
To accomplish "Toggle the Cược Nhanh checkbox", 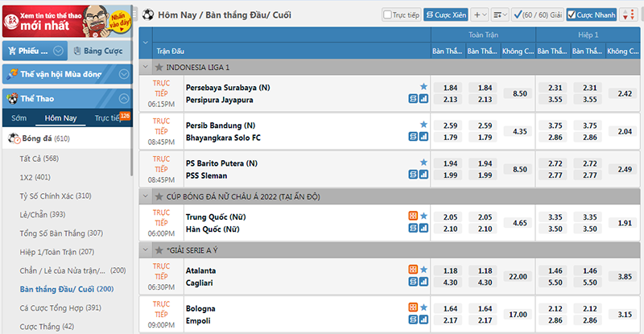I will pyautogui.click(x=572, y=14).
